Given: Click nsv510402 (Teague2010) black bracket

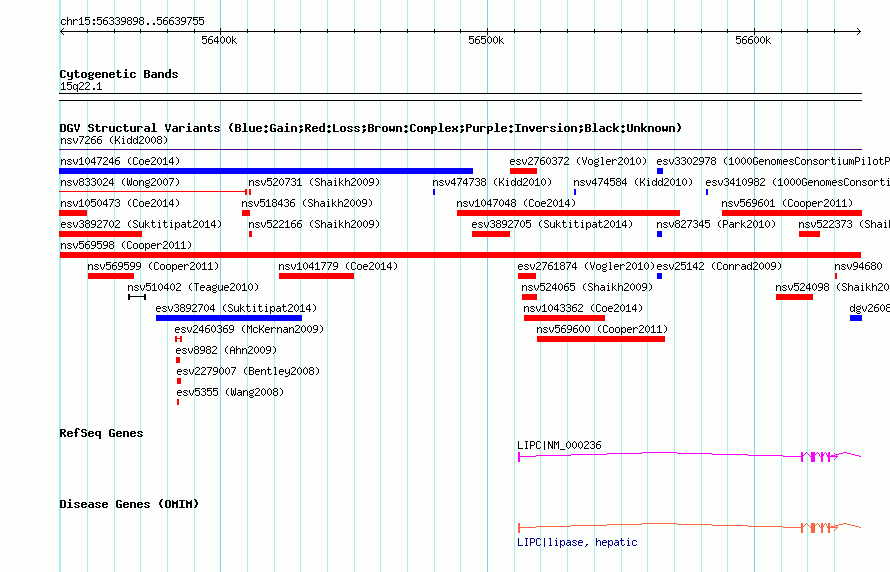Looking at the screenshot, I should [137, 297].
